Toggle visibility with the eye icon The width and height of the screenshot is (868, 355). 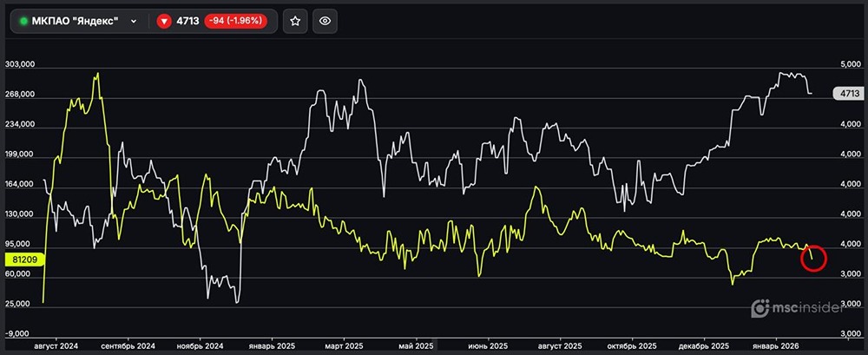pos(325,21)
